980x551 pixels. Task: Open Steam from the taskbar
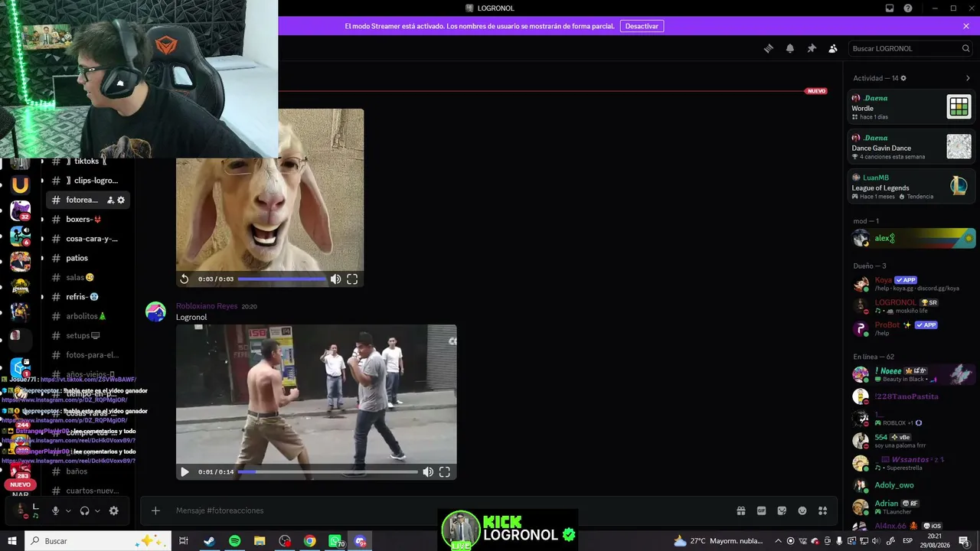pos(209,541)
